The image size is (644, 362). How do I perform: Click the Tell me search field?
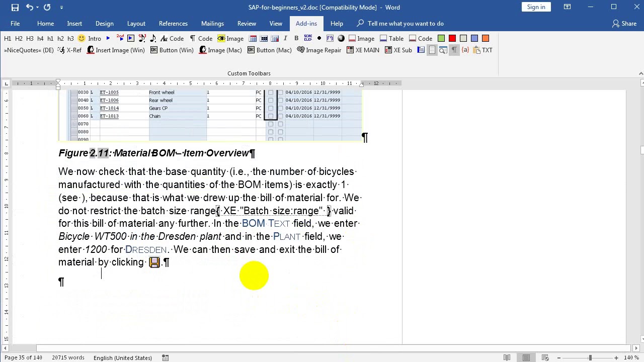(x=400, y=24)
